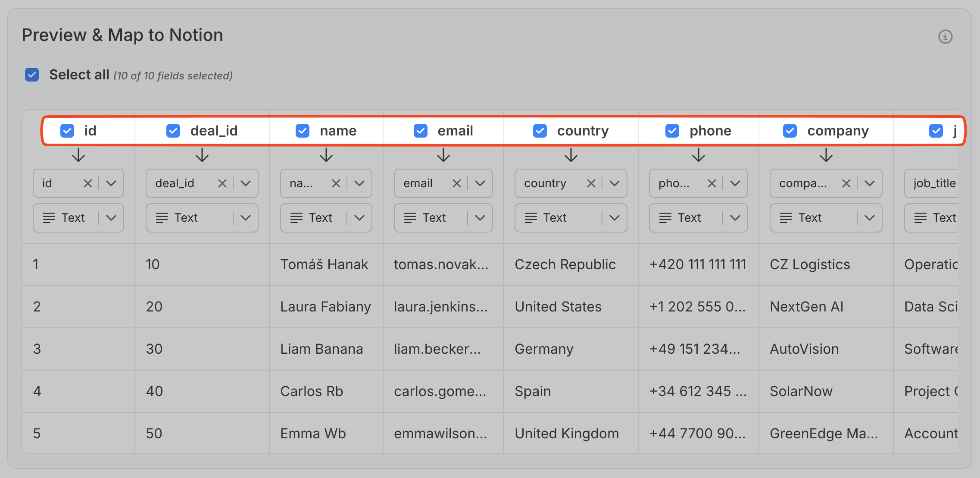The image size is (980, 478).
Task: Click the Text type icon under the name column
Action: click(296, 217)
